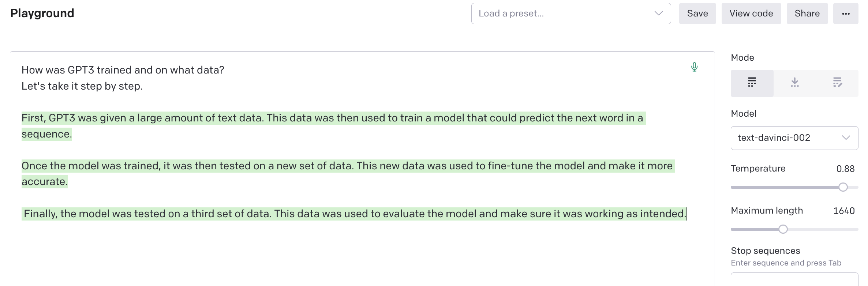
Task: Open the text-davinci-002 model dropdown
Action: click(x=794, y=138)
